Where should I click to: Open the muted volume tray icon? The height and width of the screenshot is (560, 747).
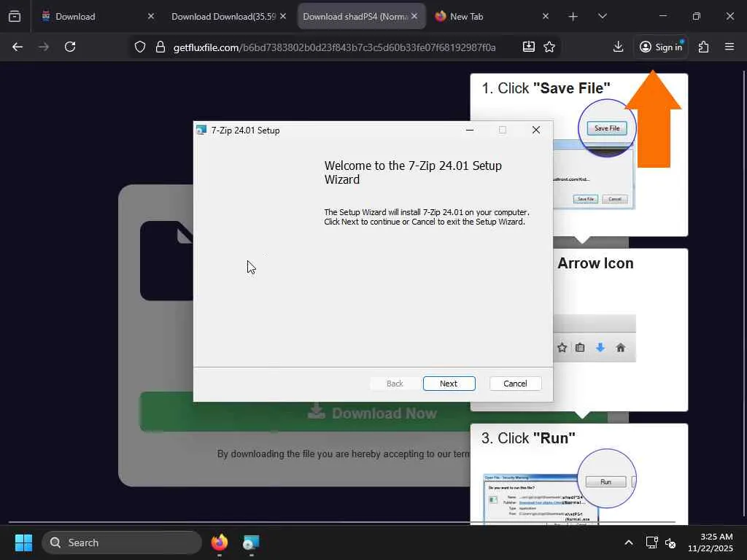tap(670, 542)
